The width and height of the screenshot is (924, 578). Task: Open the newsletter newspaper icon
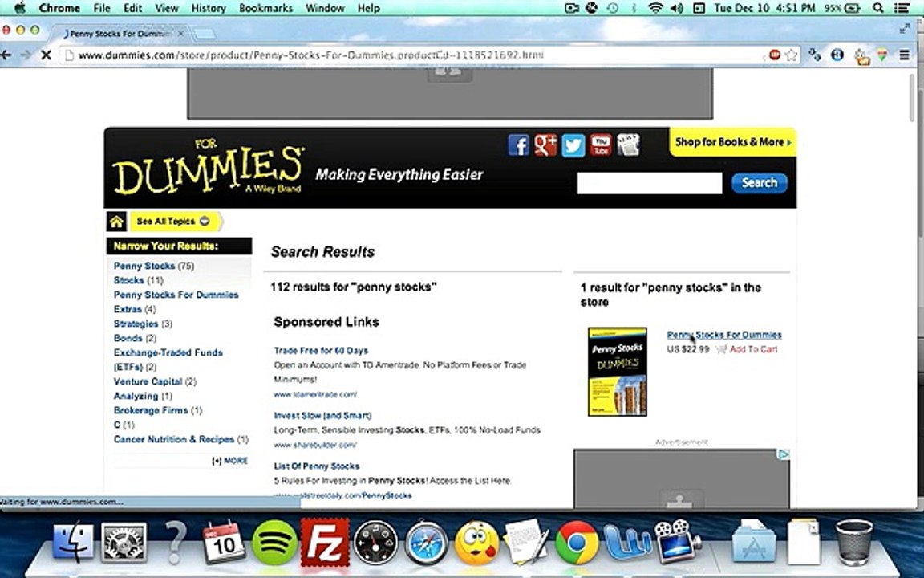628,145
